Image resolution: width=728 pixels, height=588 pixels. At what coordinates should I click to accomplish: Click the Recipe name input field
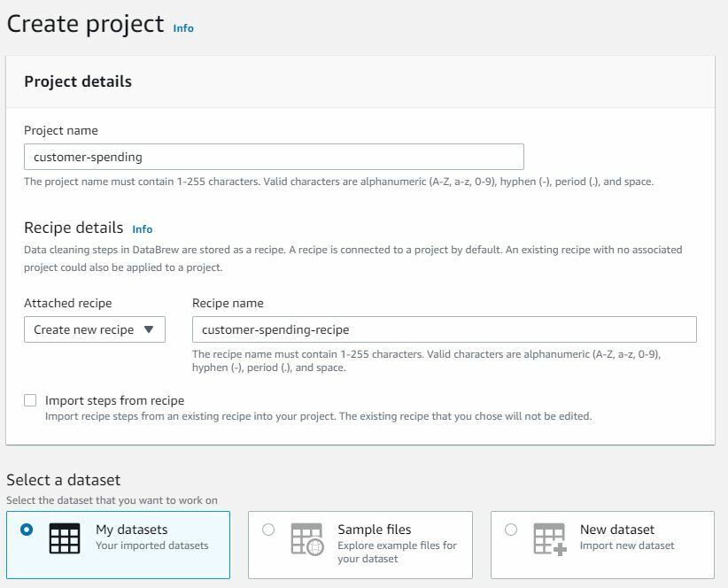[445, 329]
